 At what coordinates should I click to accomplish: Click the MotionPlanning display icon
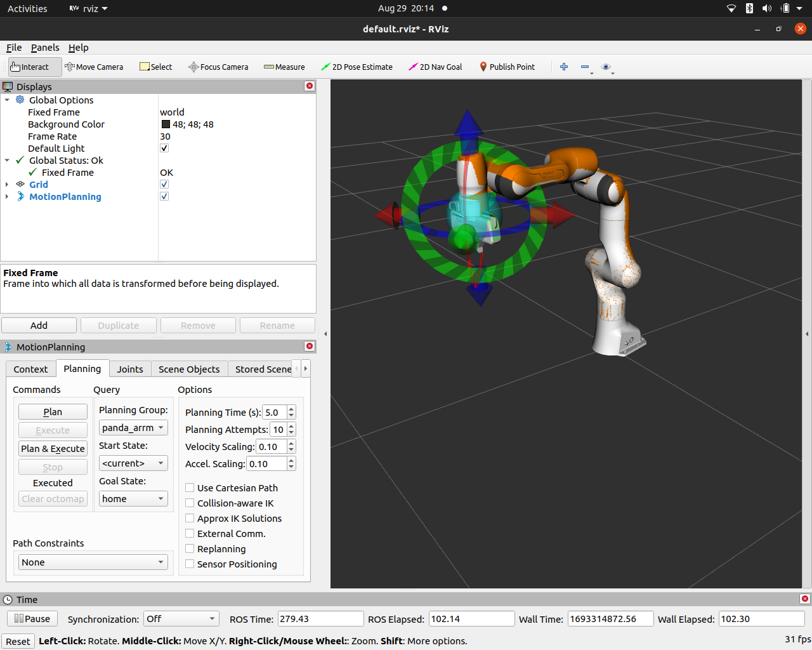tap(20, 196)
